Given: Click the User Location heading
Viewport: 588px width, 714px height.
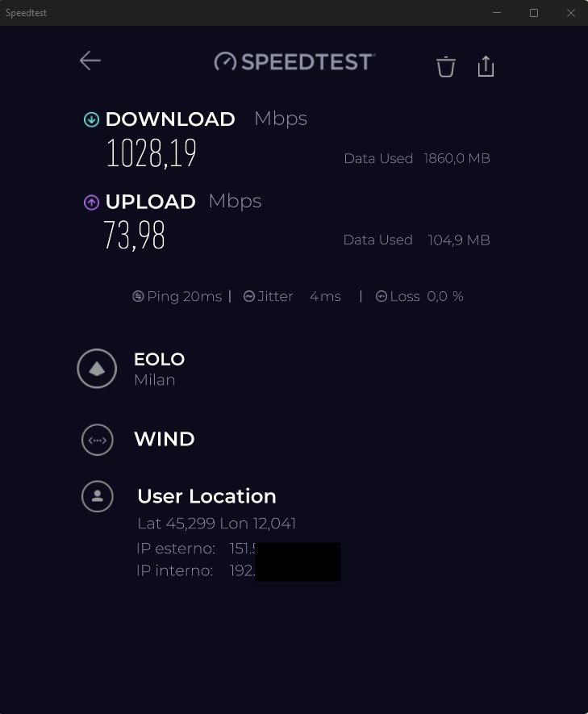Looking at the screenshot, I should pyautogui.click(x=206, y=496).
